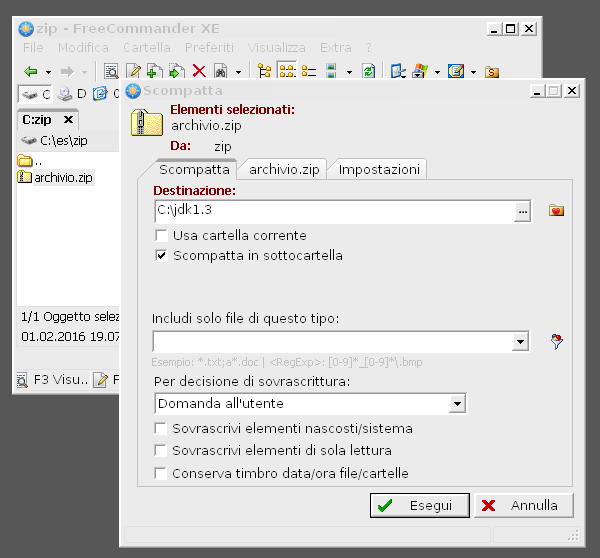Image resolution: width=600 pixels, height=558 pixels.
Task: Click the checklist settings icon in toolbar
Action: [398, 72]
